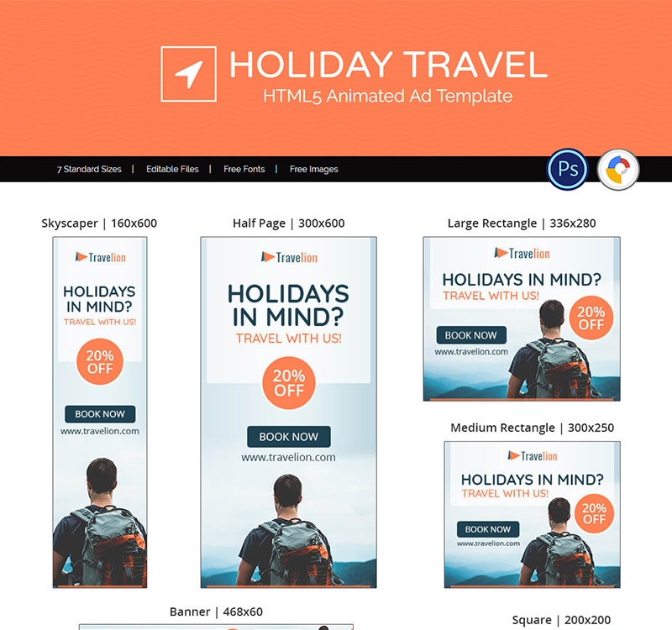672x630 pixels.
Task: Open www.travelion.com link in Half Page ad
Action: [x=288, y=457]
